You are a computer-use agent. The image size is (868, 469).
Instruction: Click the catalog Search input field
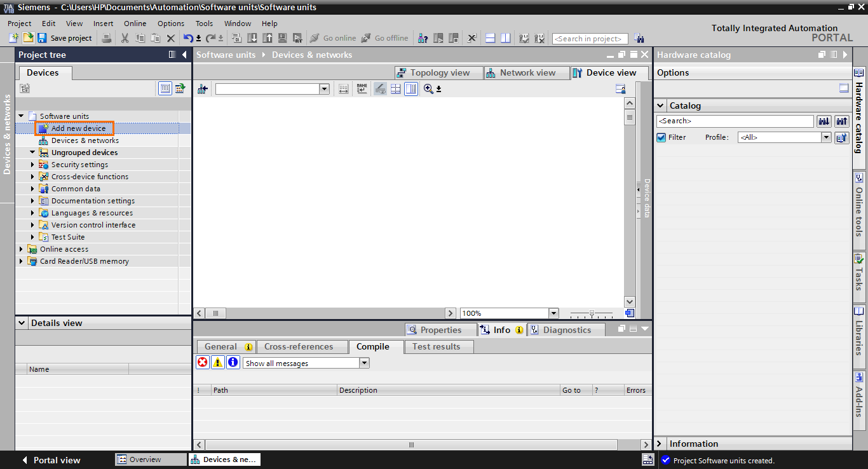(x=735, y=121)
